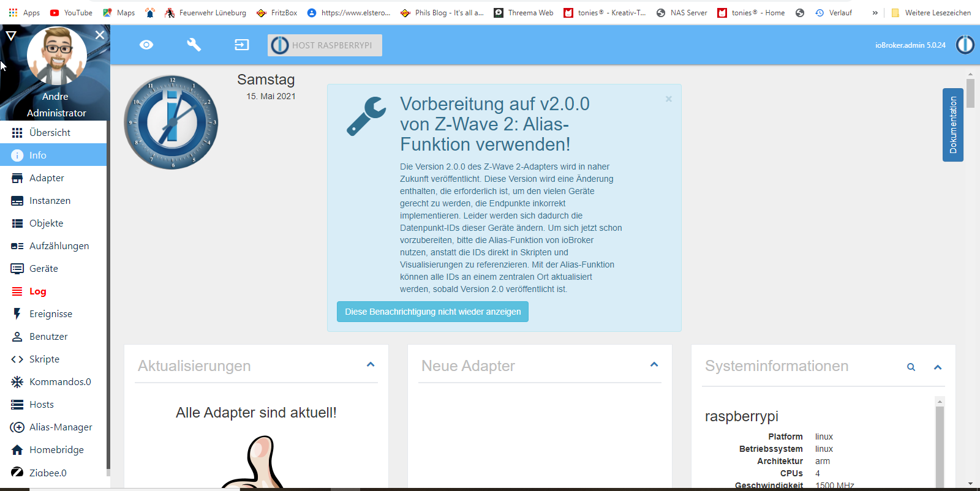Open Weitere Lesezeichen folder
The image size is (980, 491).
(x=931, y=12)
